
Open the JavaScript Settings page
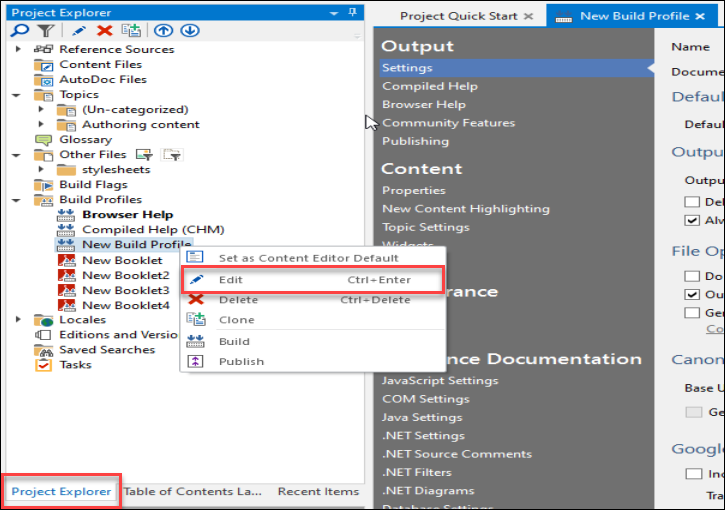pos(439,380)
